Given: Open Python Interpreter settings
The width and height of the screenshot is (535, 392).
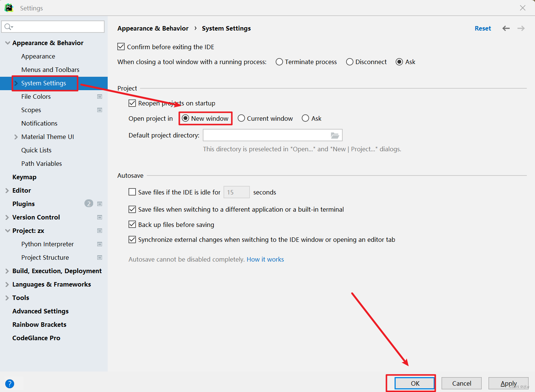Looking at the screenshot, I should (x=47, y=244).
